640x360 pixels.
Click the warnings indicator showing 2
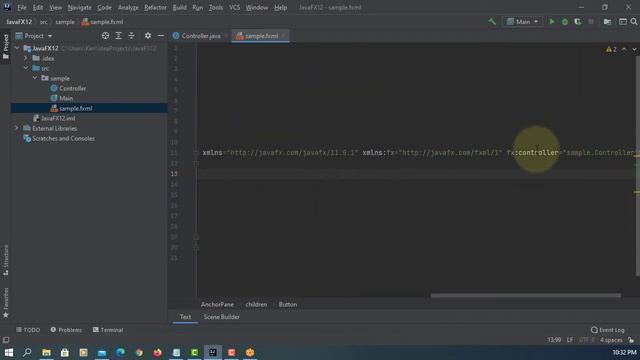click(x=611, y=49)
